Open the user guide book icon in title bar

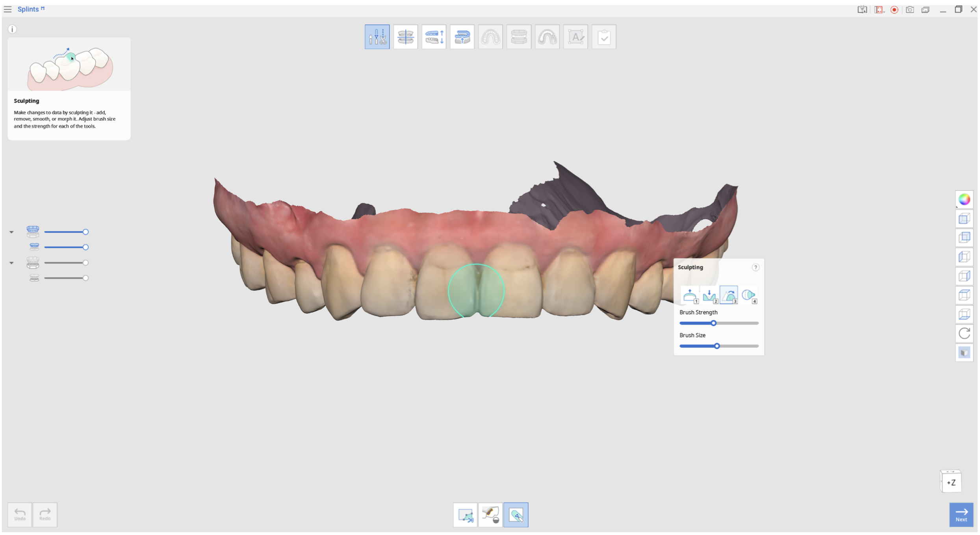862,9
